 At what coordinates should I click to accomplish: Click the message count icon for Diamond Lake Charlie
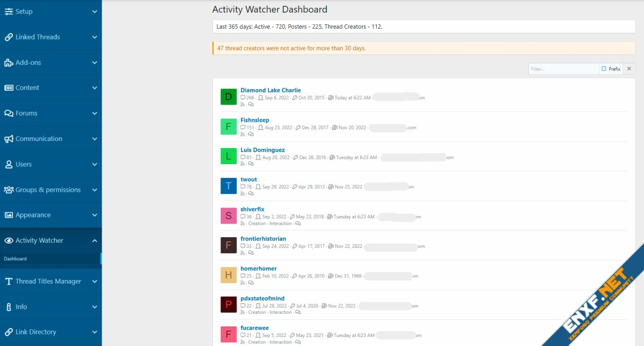(243, 98)
